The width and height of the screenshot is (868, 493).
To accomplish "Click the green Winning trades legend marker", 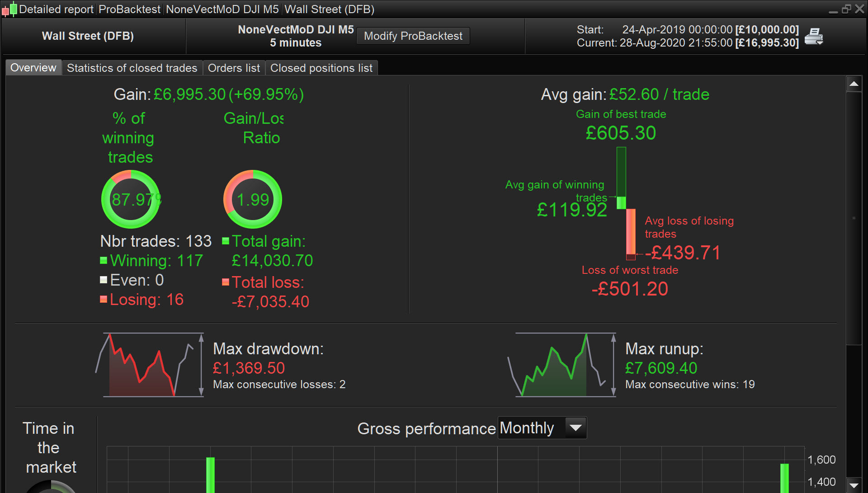I will (x=104, y=260).
